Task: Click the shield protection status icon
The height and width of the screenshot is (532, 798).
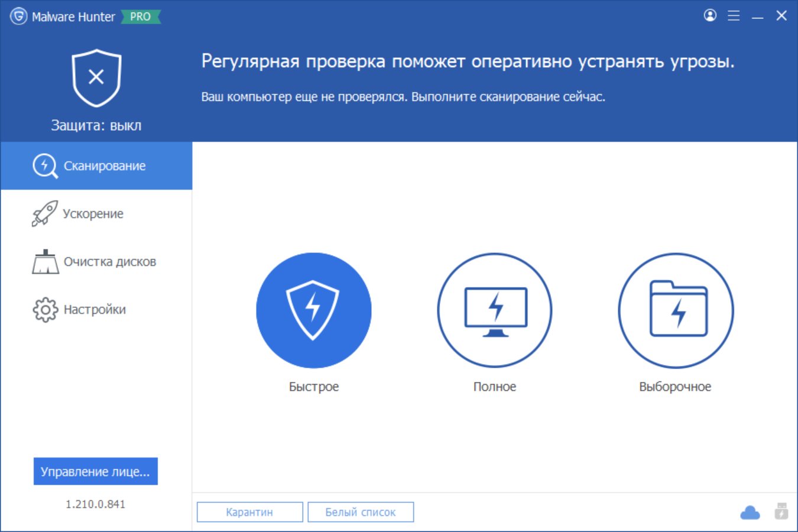Action: pyautogui.click(x=96, y=77)
